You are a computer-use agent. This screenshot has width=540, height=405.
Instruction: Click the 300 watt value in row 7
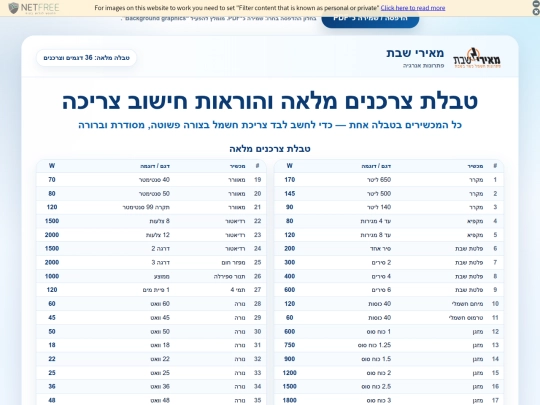click(x=290, y=262)
